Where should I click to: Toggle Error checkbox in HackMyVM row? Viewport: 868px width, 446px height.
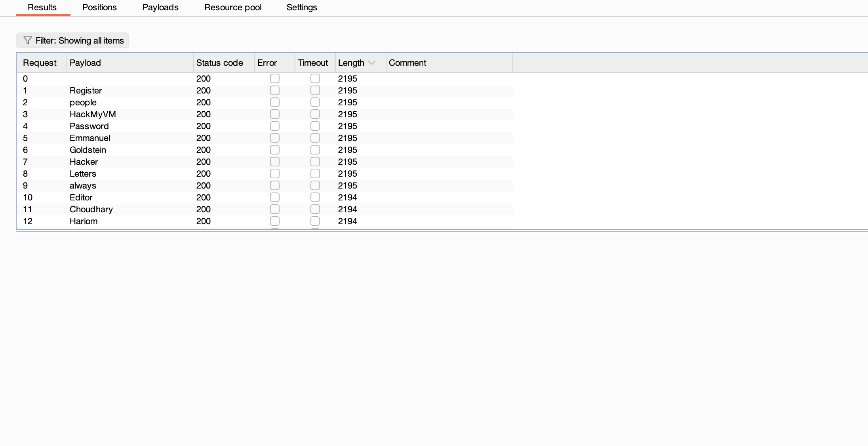275,114
